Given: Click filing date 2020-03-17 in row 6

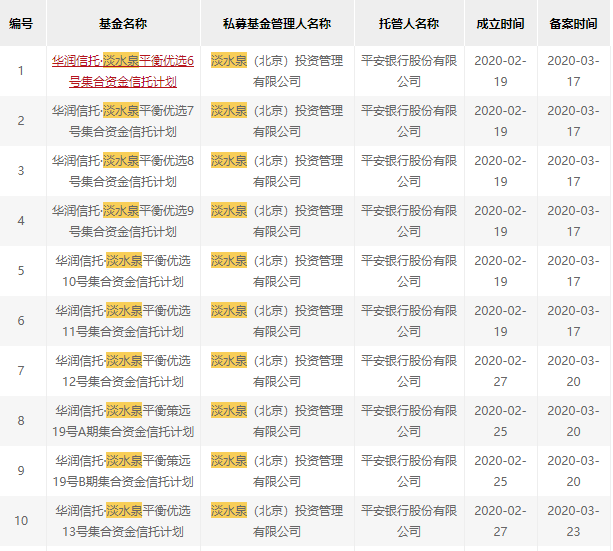Looking at the screenshot, I should [574, 321].
